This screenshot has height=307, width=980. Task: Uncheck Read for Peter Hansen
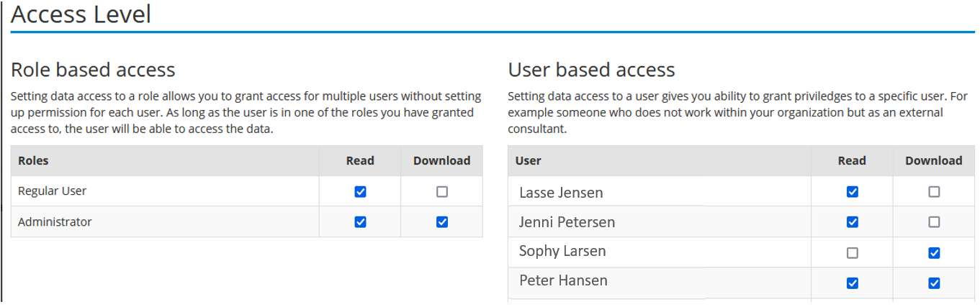pyautogui.click(x=853, y=283)
